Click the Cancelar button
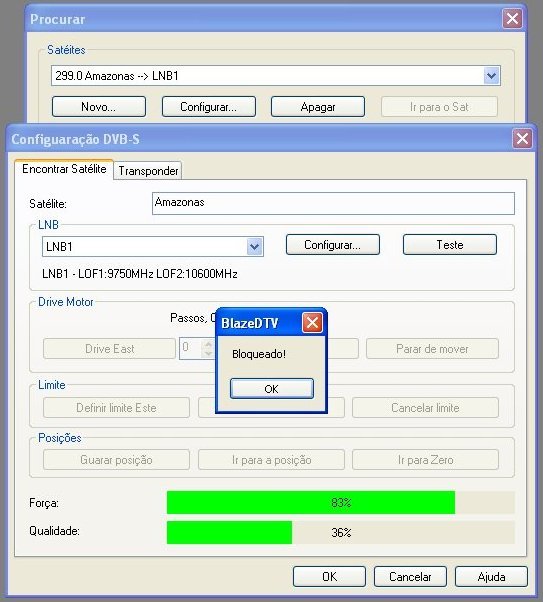543x602 pixels. click(410, 577)
